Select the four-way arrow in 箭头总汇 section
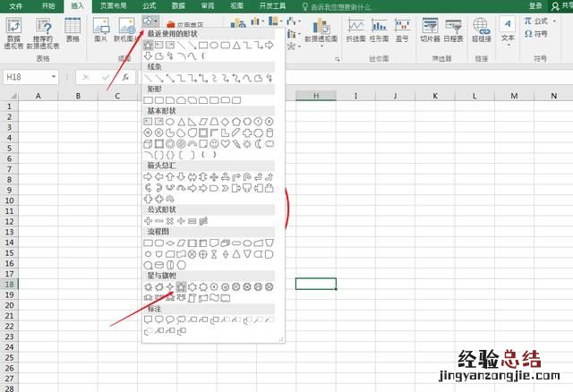 click(214, 177)
